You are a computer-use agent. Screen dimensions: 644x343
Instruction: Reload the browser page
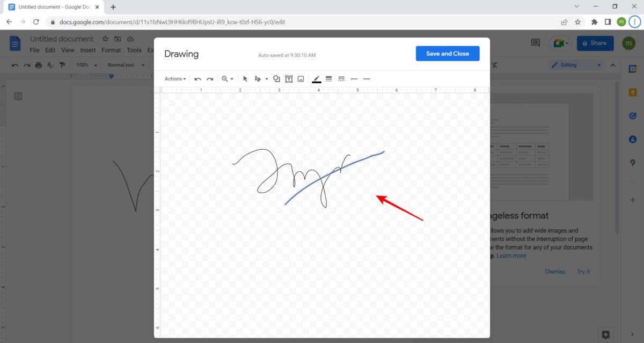(x=36, y=22)
